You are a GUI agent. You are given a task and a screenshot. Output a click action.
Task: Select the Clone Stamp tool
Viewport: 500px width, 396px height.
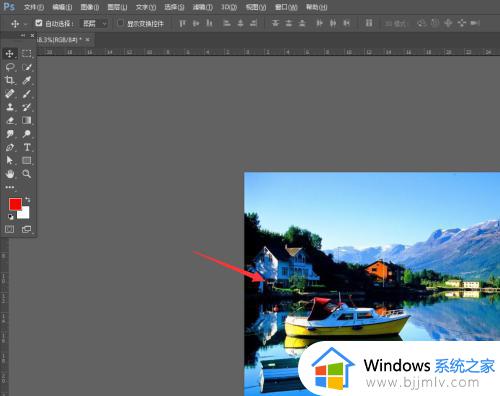click(x=10, y=107)
